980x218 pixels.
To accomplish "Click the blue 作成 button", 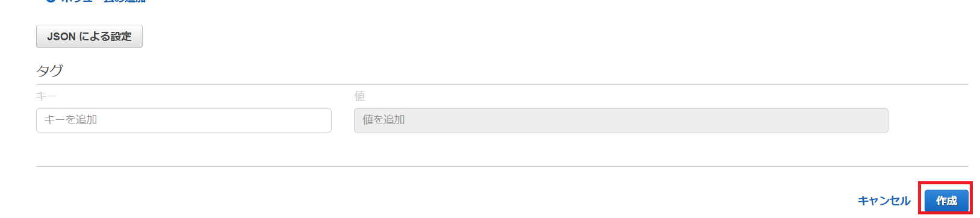I will 946,201.
